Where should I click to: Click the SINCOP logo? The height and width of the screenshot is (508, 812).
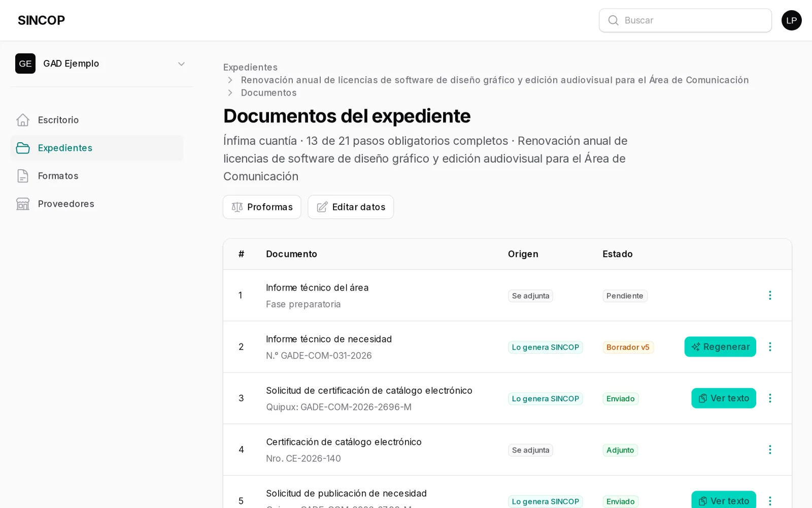tap(41, 20)
